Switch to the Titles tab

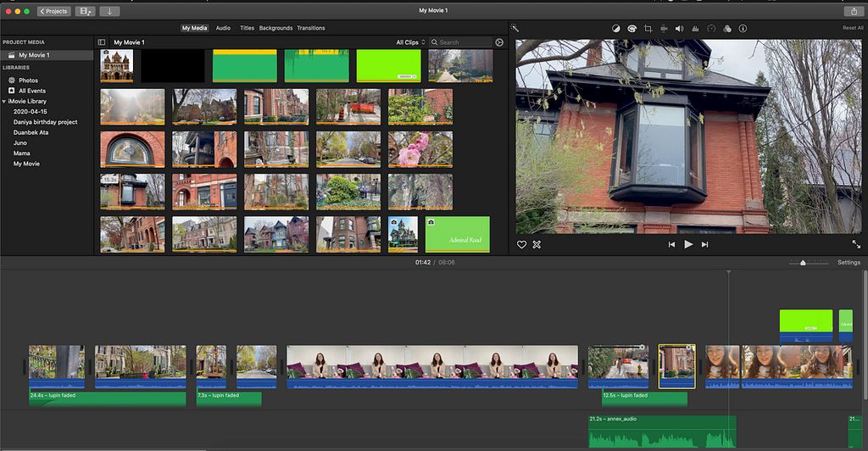click(247, 28)
